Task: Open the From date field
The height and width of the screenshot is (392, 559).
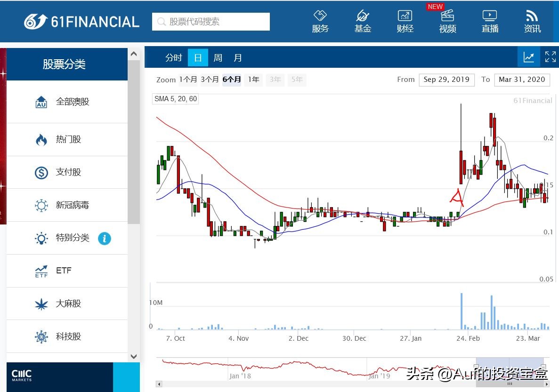Action: point(446,80)
